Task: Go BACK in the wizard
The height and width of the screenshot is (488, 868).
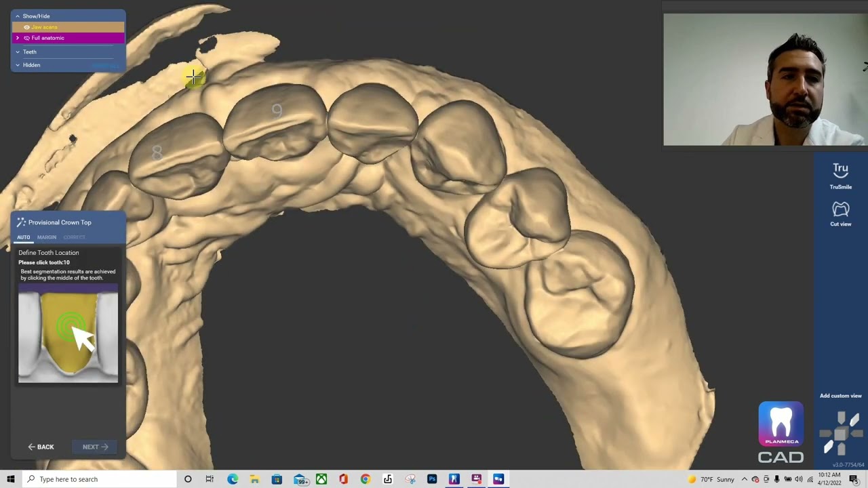Action: pos(41,447)
